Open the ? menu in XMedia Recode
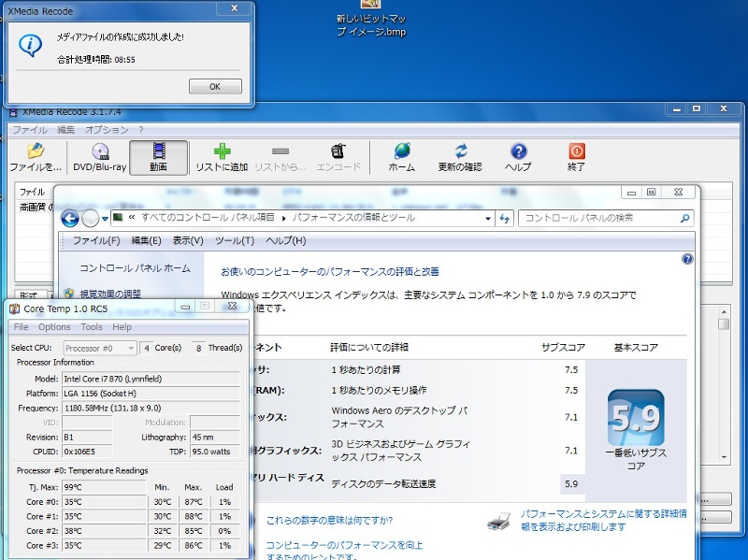The width and height of the screenshot is (748, 560). (141, 130)
